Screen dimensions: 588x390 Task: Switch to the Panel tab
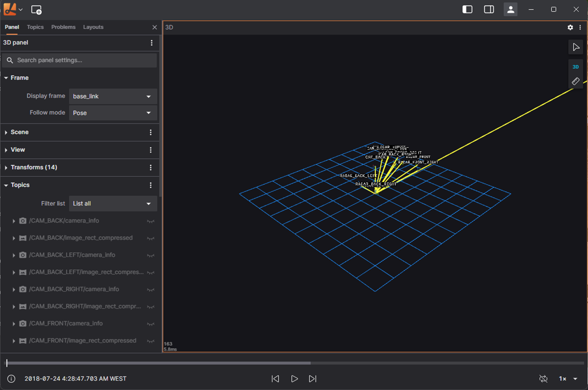(12, 27)
